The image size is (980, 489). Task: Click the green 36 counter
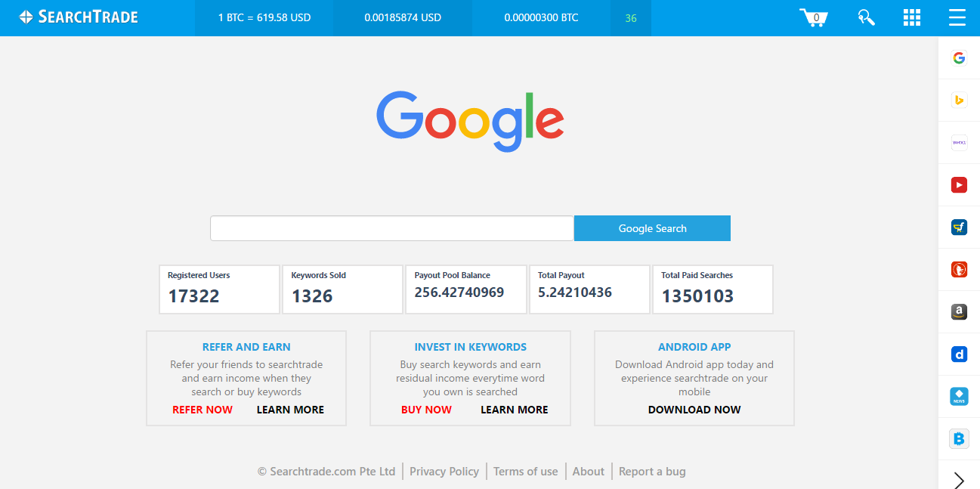click(631, 18)
